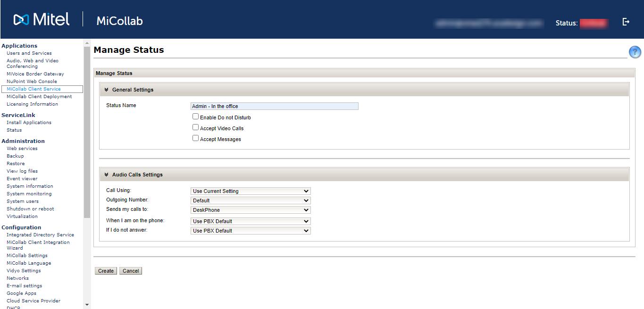
Task: Click the Mitel logo in header
Action: (x=42, y=19)
